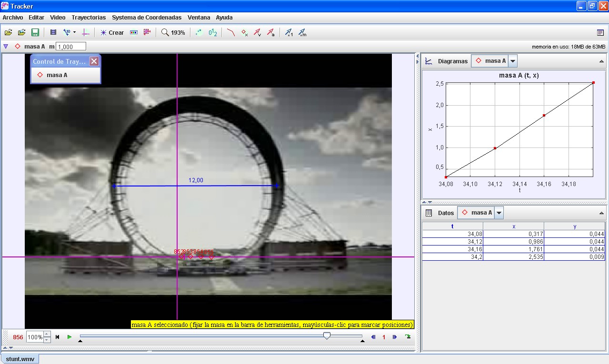Step forward one video frame
This screenshot has width=609, height=364.
[395, 337]
